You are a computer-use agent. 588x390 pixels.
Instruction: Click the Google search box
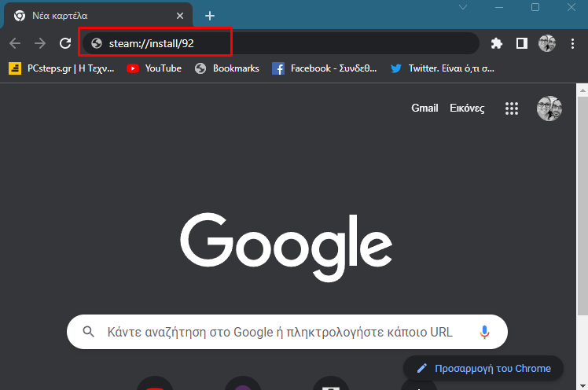coord(287,332)
